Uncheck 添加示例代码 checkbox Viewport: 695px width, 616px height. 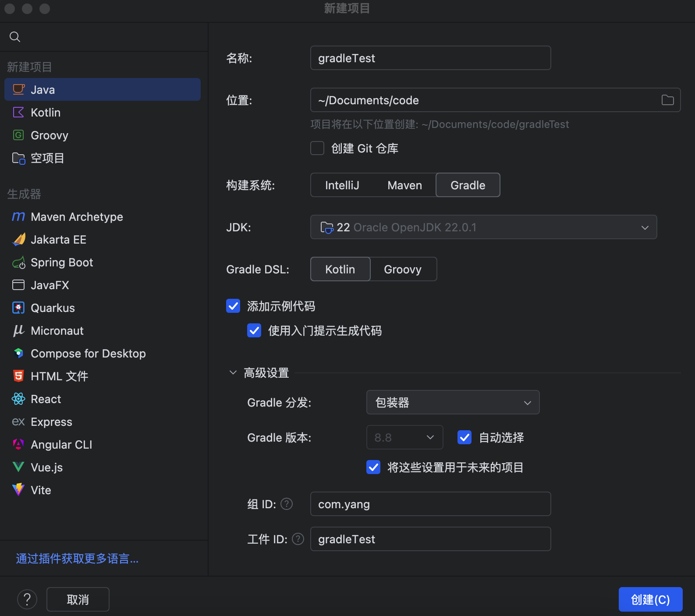tap(233, 306)
